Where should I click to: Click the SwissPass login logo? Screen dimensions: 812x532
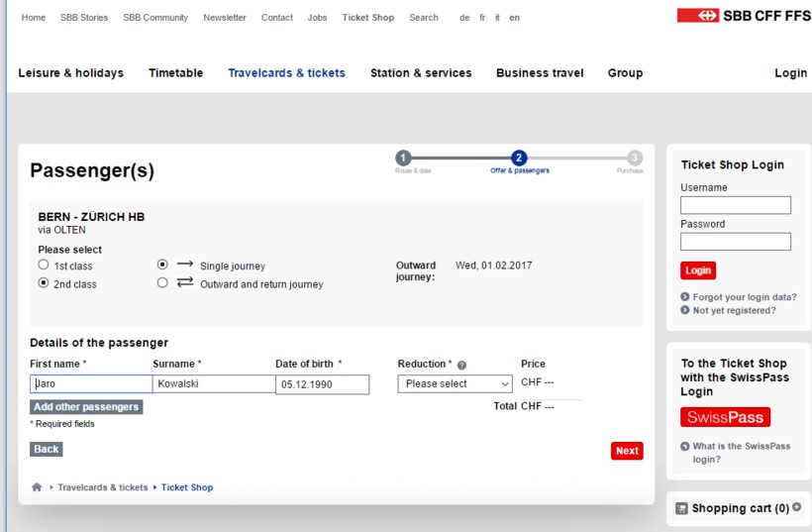point(725,417)
